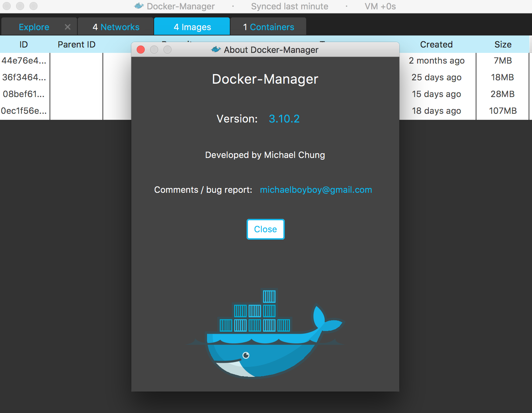
Task: Click the 'Synced last minute' status text
Action: pyautogui.click(x=290, y=6)
